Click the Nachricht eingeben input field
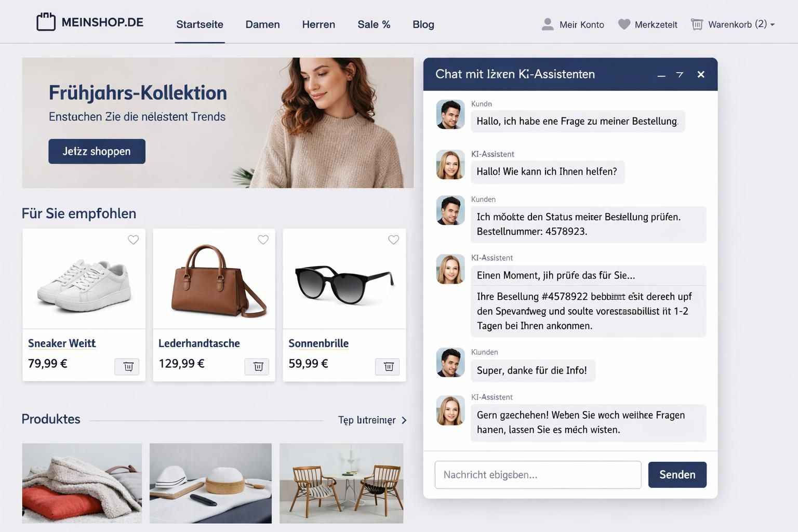 click(538, 474)
